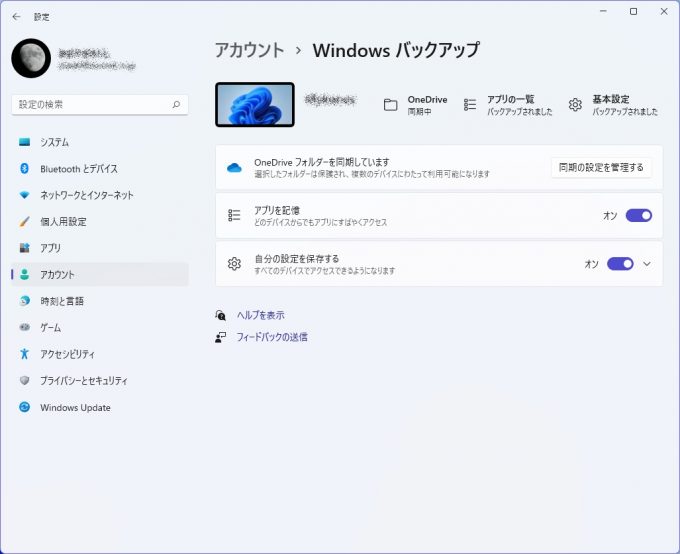The width and height of the screenshot is (680, 554).
Task: Open Bluetooth とデバイス in the sidebar
Action: 100,168
